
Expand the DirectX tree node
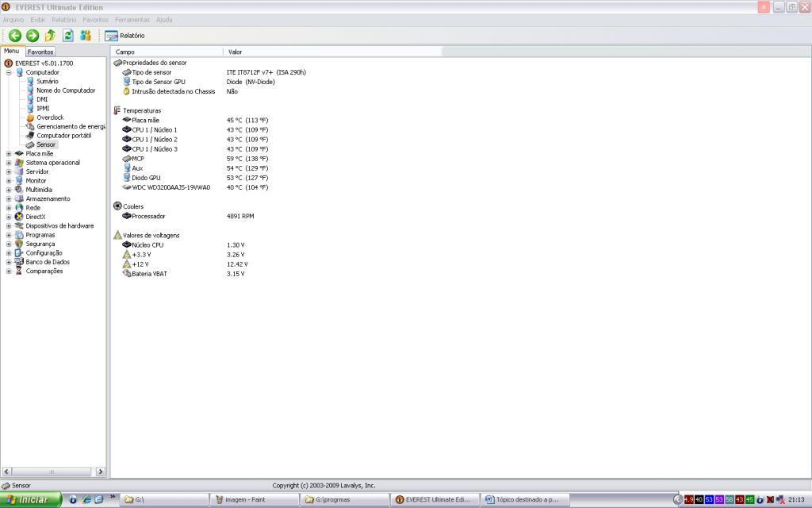[x=9, y=217]
